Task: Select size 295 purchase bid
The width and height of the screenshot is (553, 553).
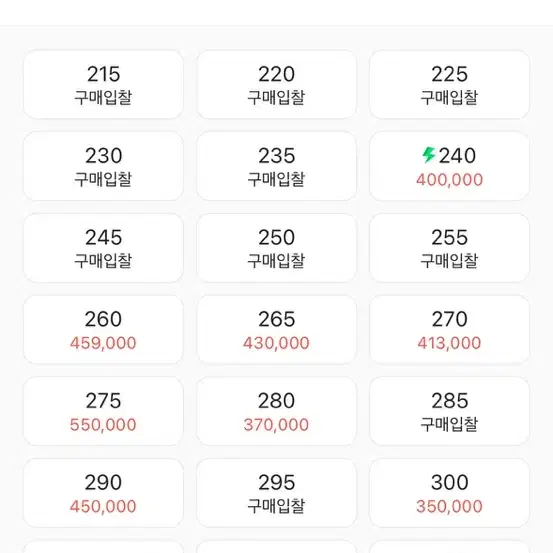Action: point(276,493)
